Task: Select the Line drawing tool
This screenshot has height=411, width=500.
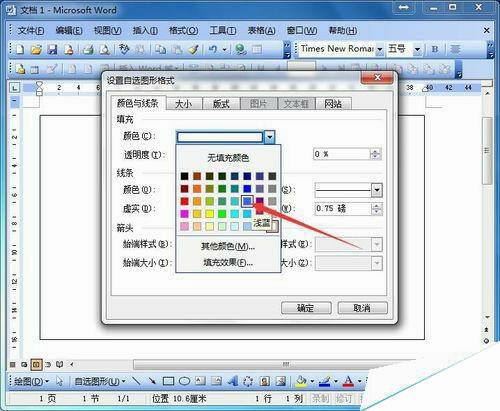Action: coord(136,381)
